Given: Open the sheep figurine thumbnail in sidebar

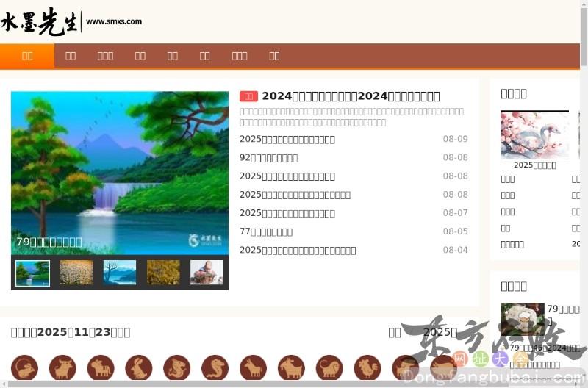Looking at the screenshot, I should pyautogui.click(x=523, y=320).
